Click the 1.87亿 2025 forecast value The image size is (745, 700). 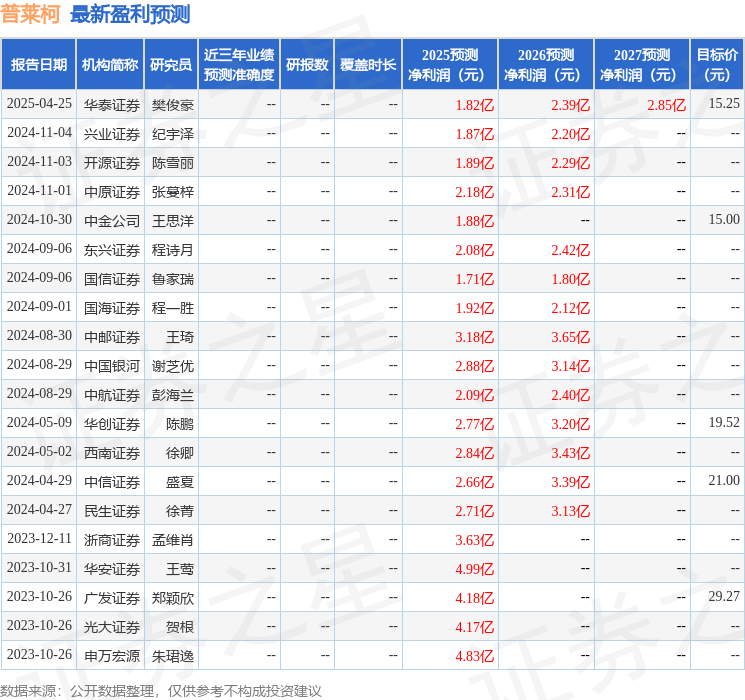click(x=474, y=134)
